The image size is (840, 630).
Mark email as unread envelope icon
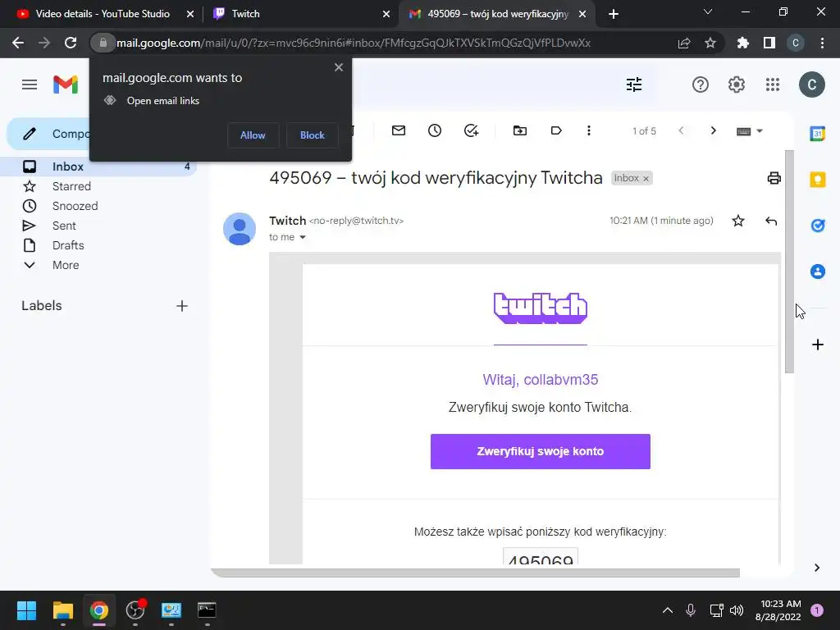point(399,130)
